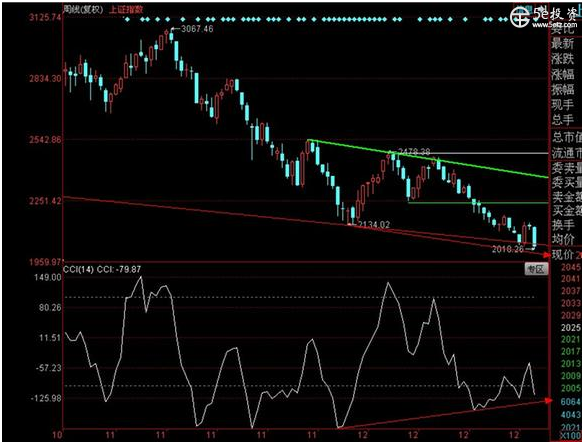The height and width of the screenshot is (444, 584).
Task: Click the 2037 price level in side list
Action: click(571, 291)
